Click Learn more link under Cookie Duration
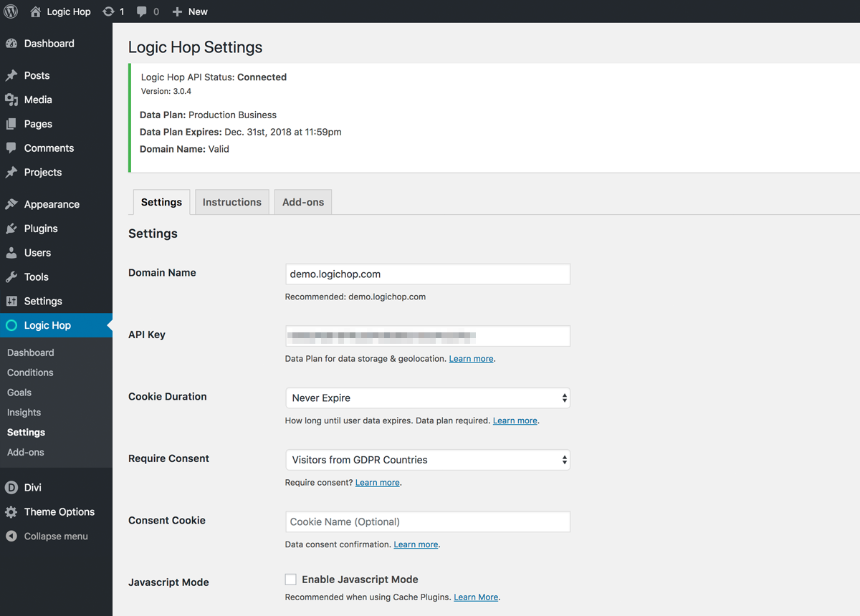Viewport: 860px width, 616px height. [x=515, y=420]
